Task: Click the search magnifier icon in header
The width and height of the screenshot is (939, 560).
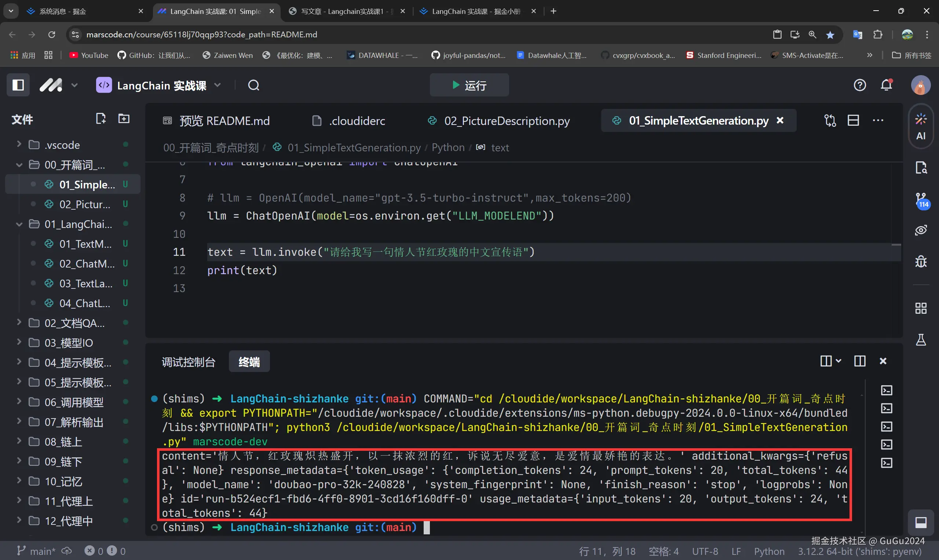Action: click(254, 85)
